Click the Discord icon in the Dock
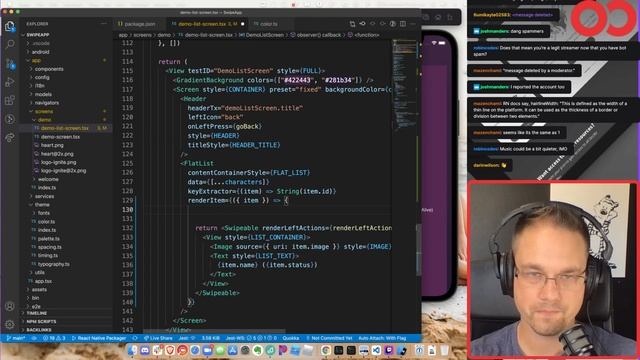 point(145,350)
